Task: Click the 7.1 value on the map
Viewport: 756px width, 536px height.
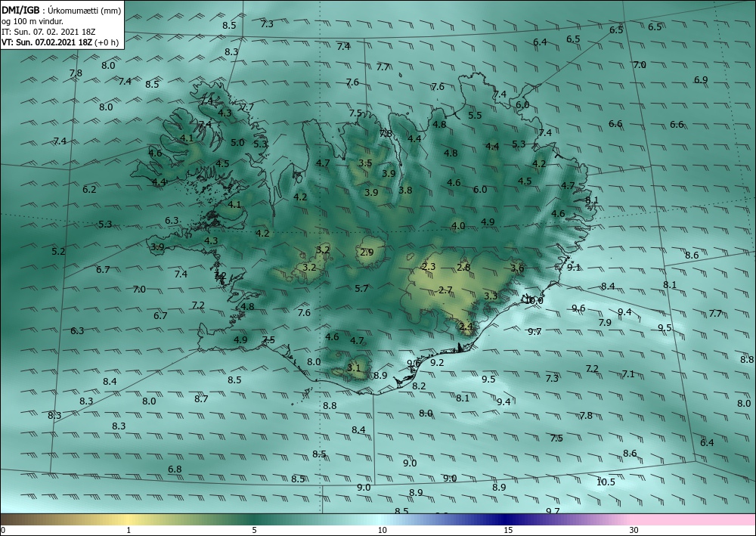Action: [627, 373]
